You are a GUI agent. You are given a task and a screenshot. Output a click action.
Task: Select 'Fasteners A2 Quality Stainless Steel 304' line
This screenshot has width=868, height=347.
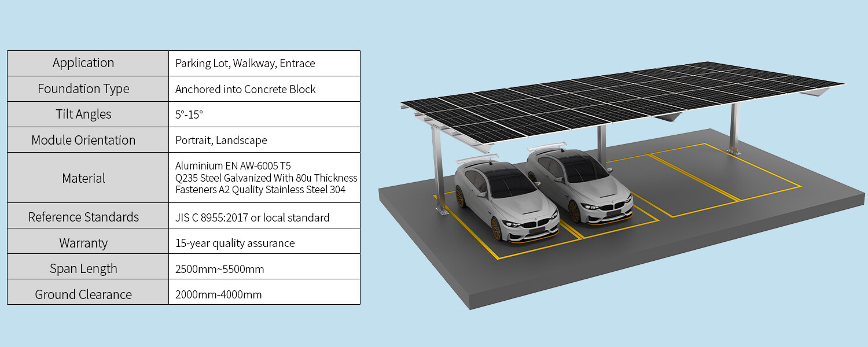click(260, 190)
